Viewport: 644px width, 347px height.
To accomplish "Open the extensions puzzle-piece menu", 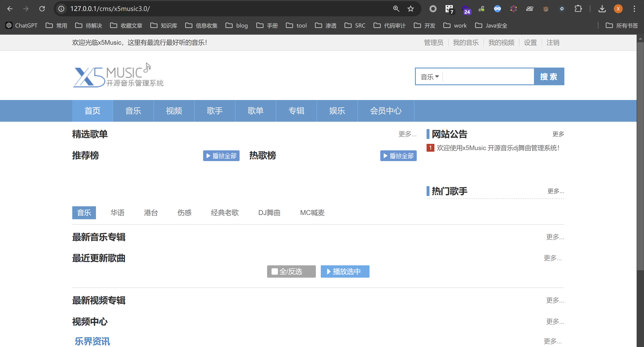I will tap(578, 9).
